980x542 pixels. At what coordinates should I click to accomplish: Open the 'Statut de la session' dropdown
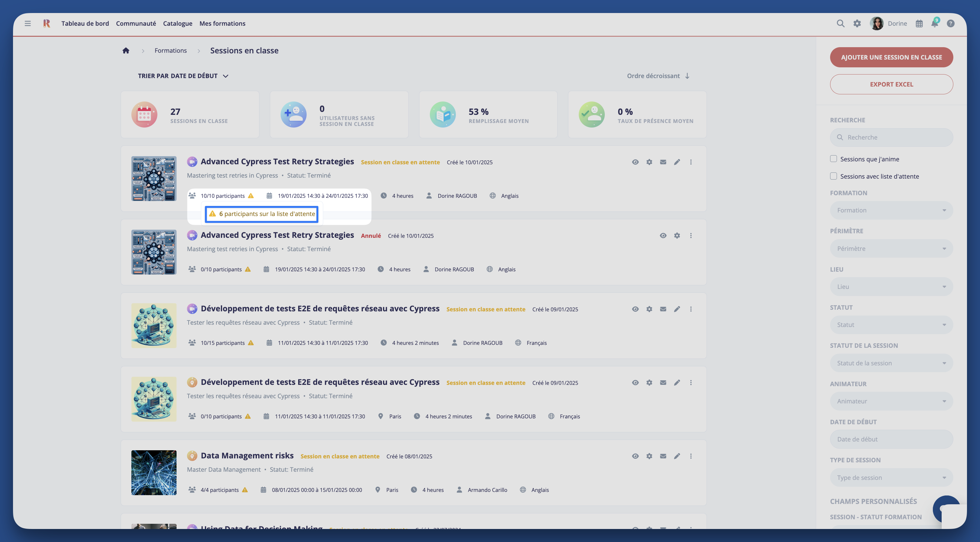(891, 363)
